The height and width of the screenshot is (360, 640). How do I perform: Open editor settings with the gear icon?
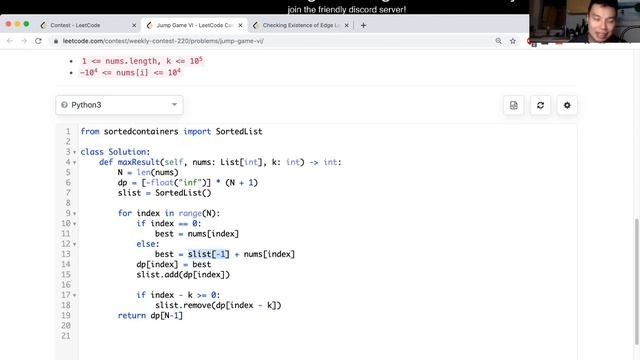(567, 105)
